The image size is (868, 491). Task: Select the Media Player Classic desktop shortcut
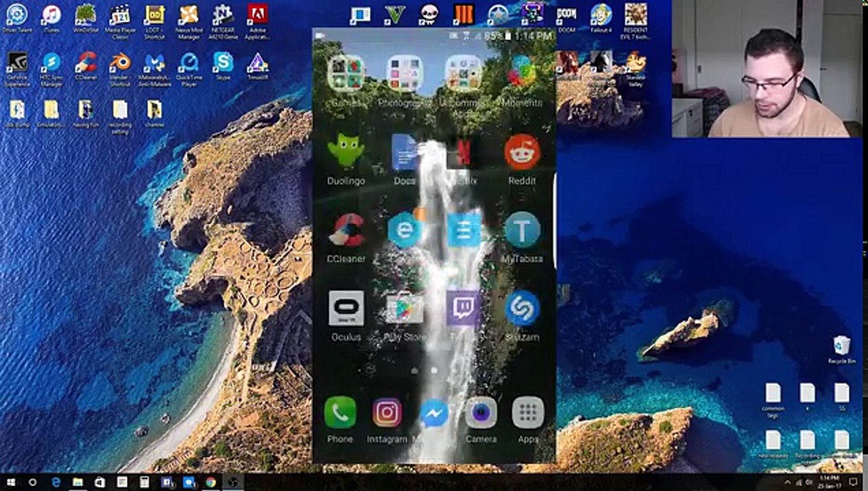[x=120, y=21]
